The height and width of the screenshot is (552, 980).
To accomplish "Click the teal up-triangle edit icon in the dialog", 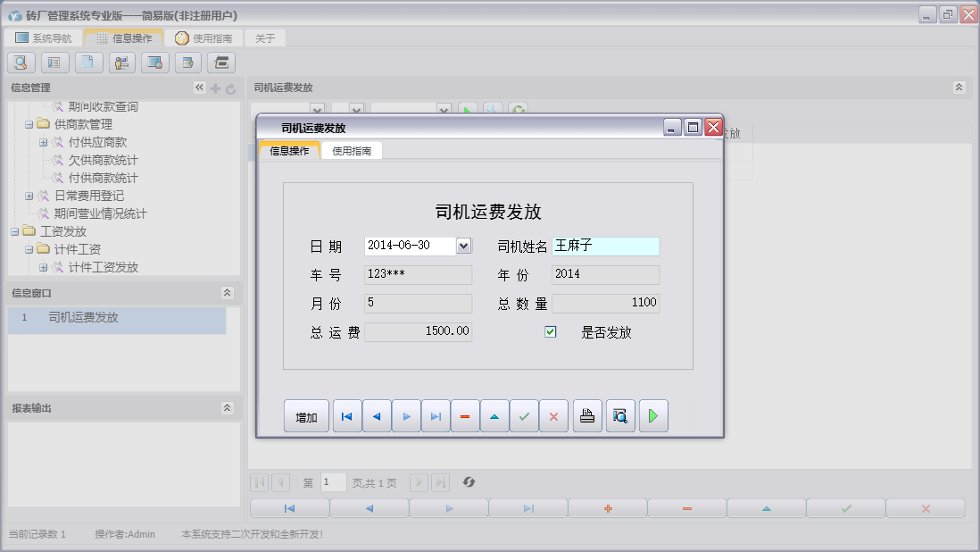I will point(494,416).
